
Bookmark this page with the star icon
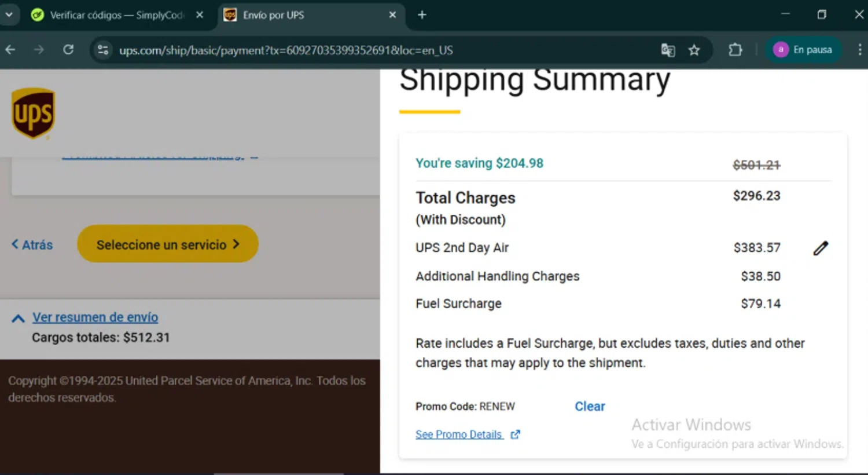tap(694, 50)
